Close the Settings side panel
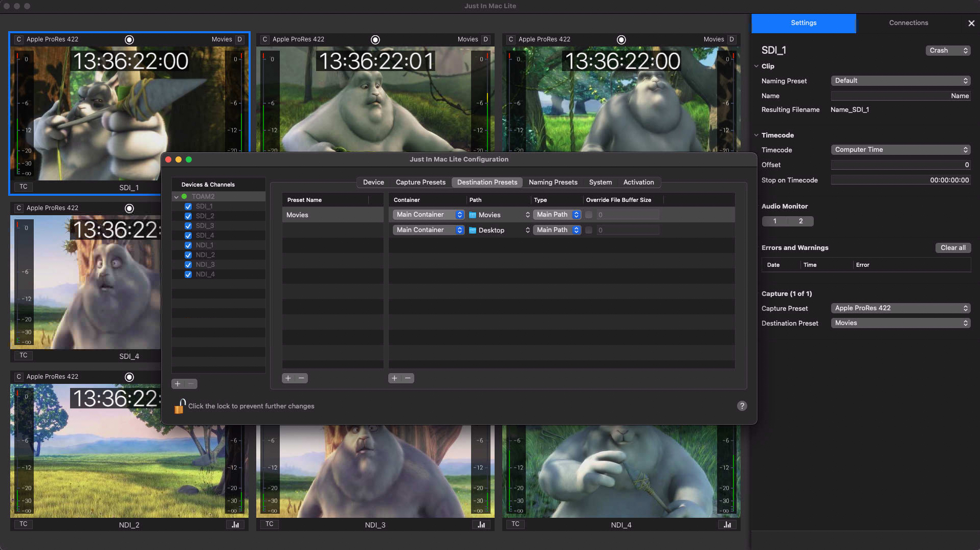 tap(971, 23)
